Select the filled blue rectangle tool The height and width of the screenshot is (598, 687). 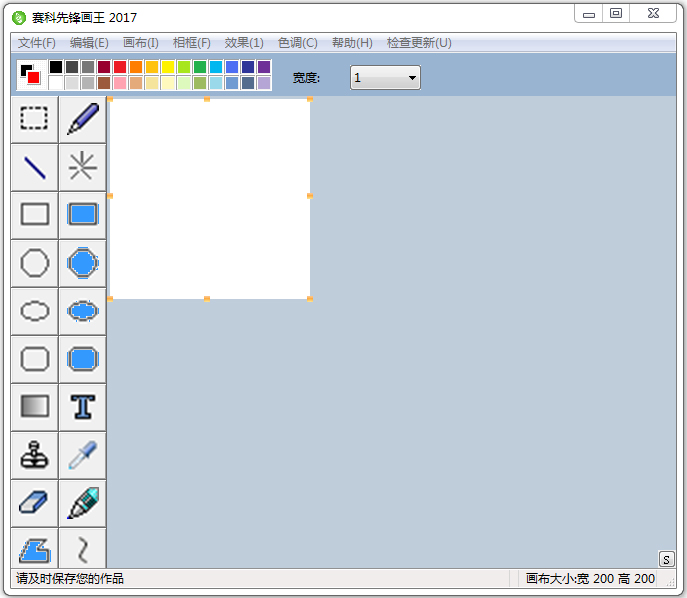[x=82, y=216]
